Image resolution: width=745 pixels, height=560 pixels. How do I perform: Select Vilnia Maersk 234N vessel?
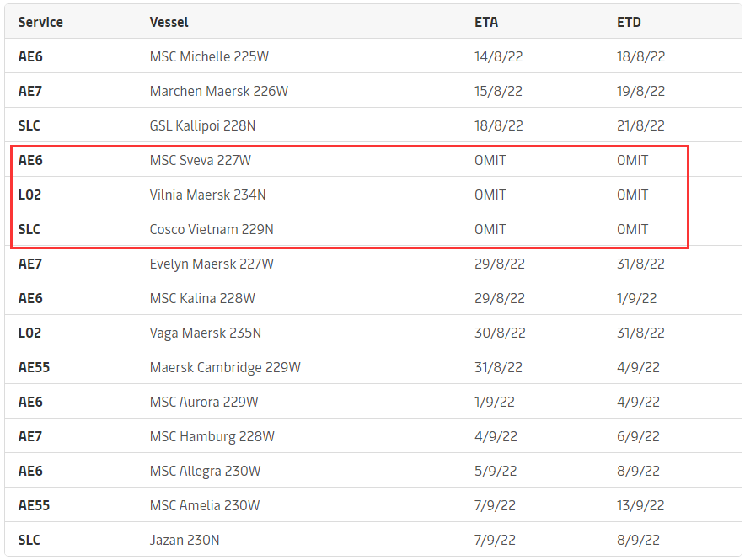[x=207, y=195]
